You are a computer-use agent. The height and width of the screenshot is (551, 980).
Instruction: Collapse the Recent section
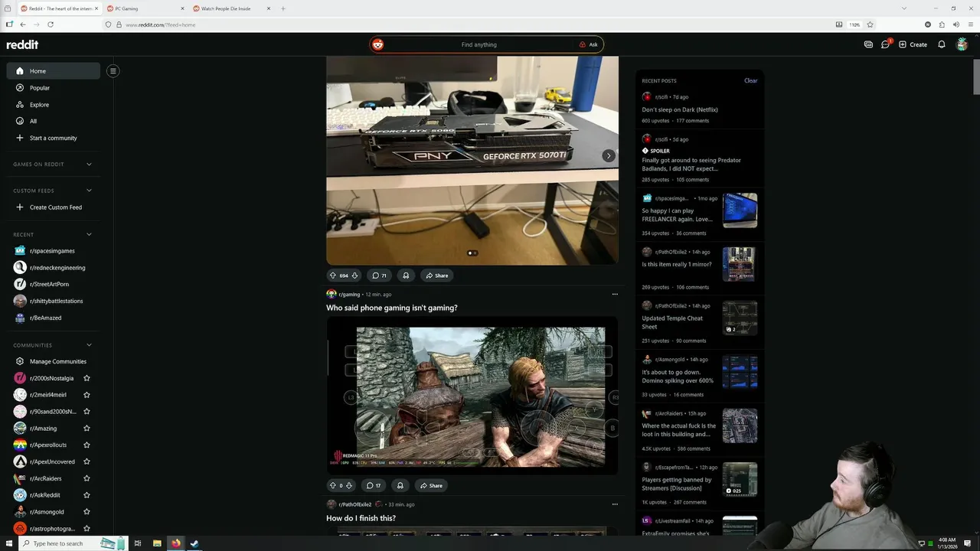coord(89,235)
